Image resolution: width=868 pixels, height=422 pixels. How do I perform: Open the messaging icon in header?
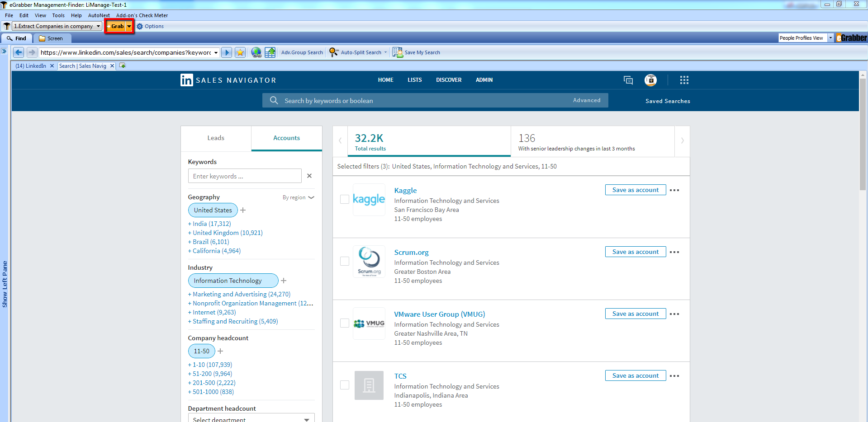[628, 80]
